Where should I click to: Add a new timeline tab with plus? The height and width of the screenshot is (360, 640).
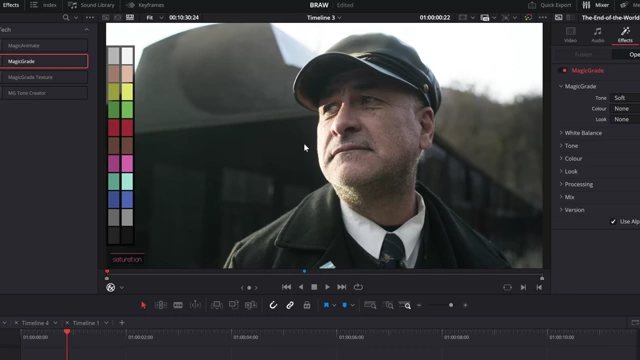coord(122,322)
